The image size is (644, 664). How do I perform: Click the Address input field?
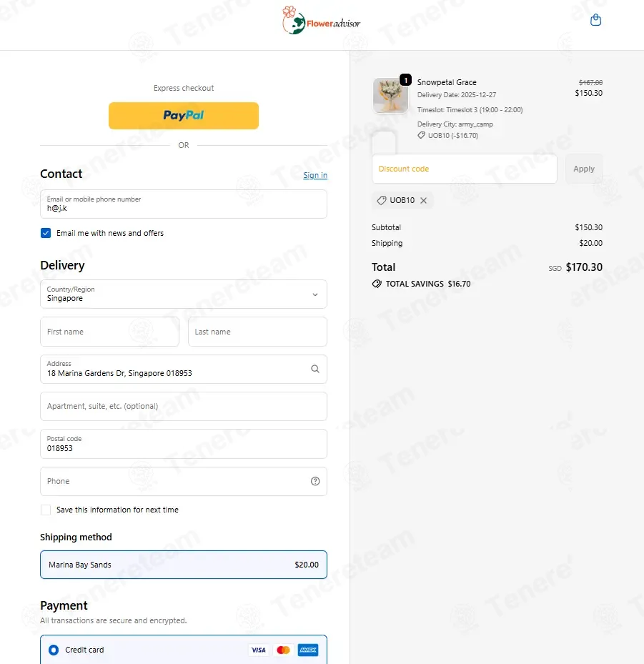pyautogui.click(x=183, y=369)
